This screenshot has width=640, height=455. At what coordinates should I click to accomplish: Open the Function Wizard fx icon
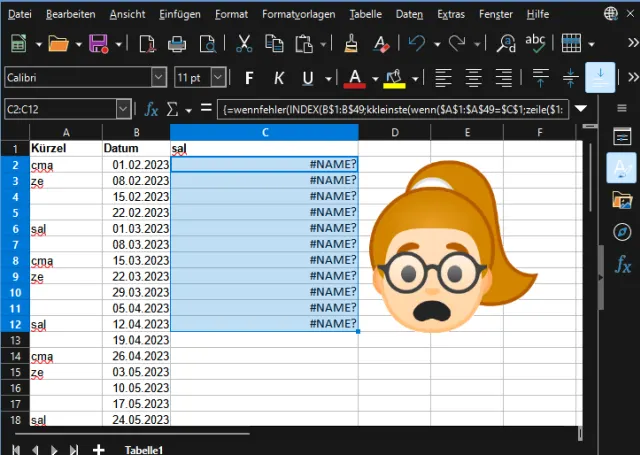click(x=152, y=108)
